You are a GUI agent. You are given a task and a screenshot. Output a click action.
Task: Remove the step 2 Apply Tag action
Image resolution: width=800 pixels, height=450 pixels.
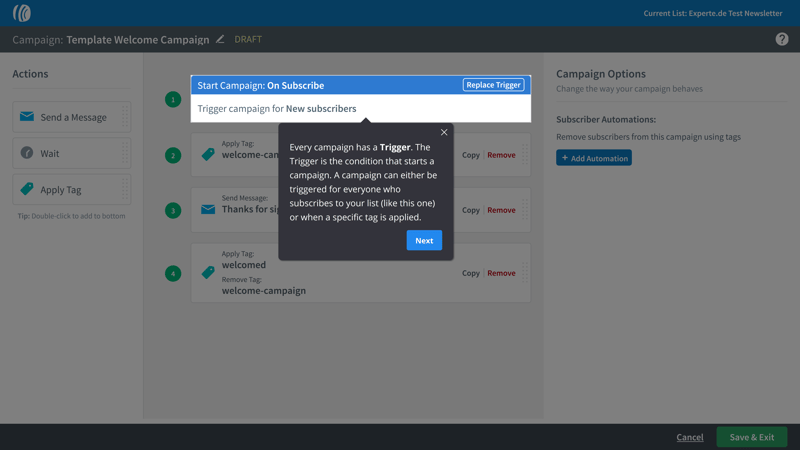click(501, 155)
